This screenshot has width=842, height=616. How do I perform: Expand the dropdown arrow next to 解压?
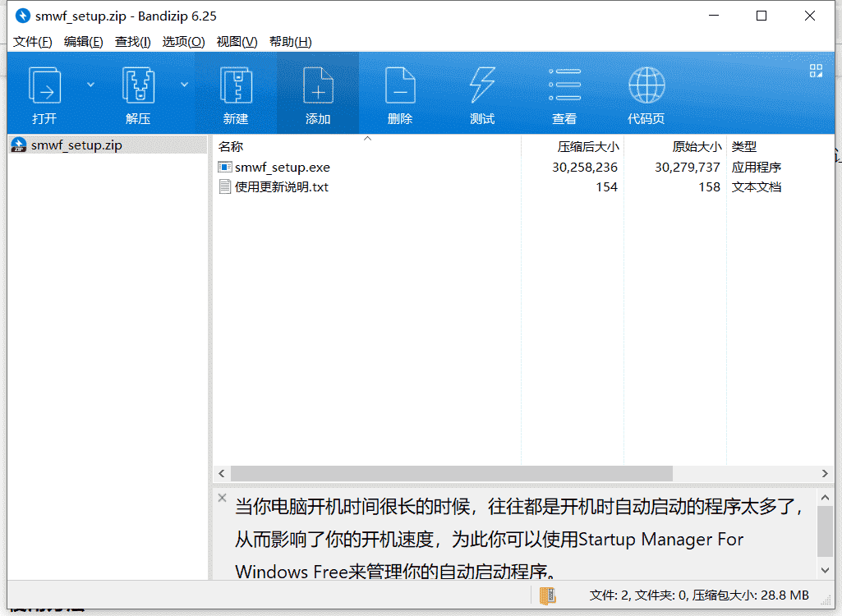point(184,85)
